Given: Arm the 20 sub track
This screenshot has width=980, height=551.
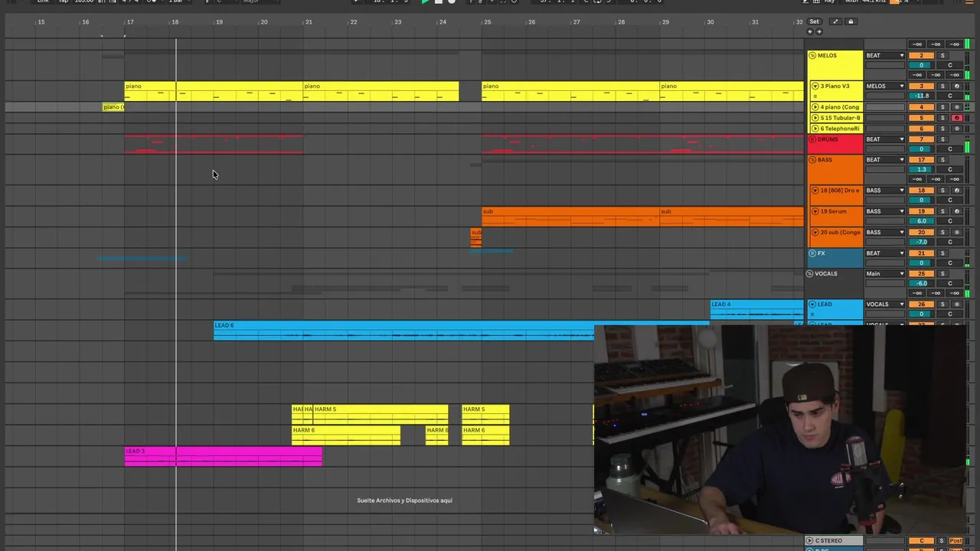Looking at the screenshot, I should pos(956,232).
